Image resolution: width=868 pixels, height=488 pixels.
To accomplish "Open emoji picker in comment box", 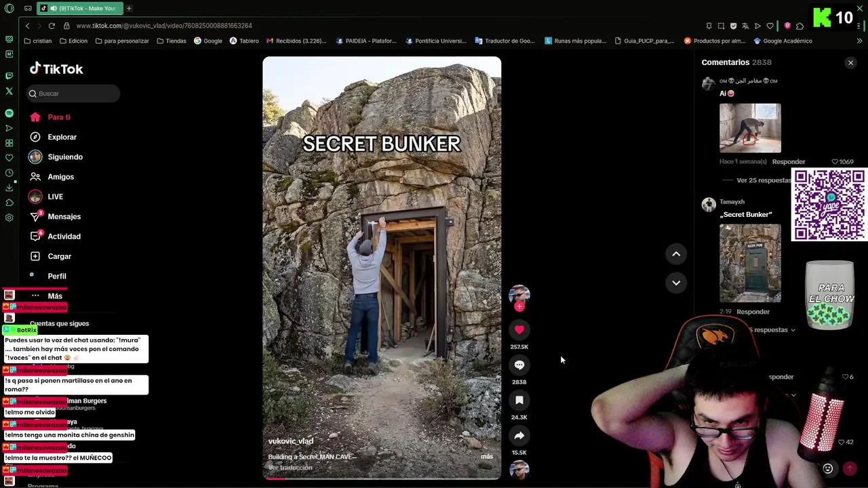I will 828,468.
